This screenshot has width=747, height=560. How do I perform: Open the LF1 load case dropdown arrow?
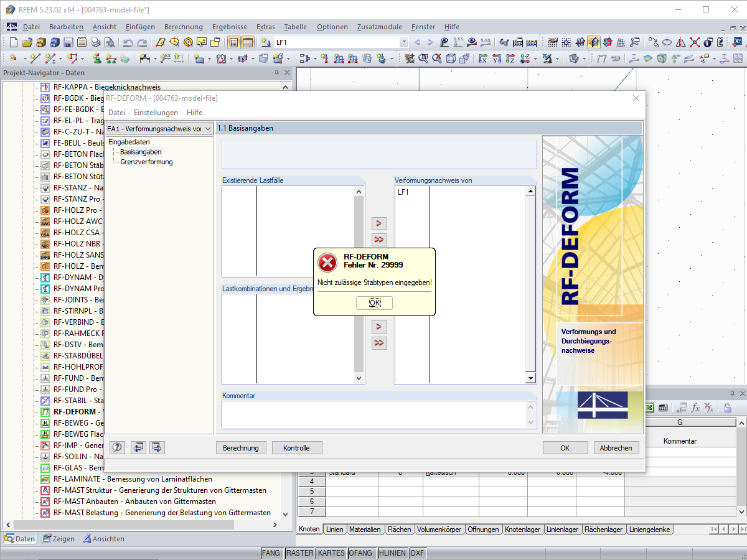coord(403,42)
